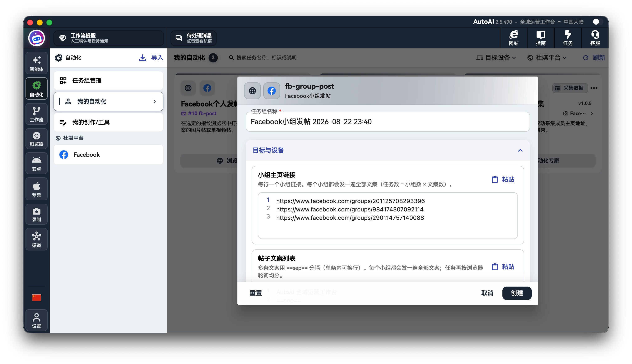Click 粘贴 paste for 帖子文案列表
Screen dimensions: 632x364
pos(503,267)
